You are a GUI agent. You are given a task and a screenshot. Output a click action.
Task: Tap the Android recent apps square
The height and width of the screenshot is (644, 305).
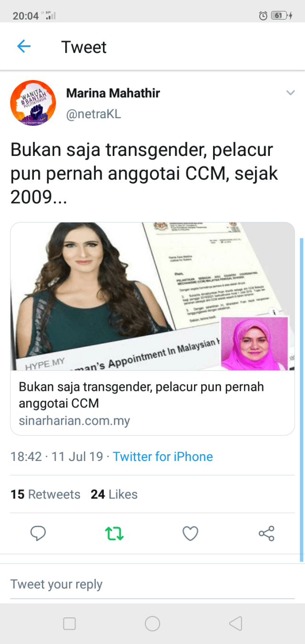[70, 624]
